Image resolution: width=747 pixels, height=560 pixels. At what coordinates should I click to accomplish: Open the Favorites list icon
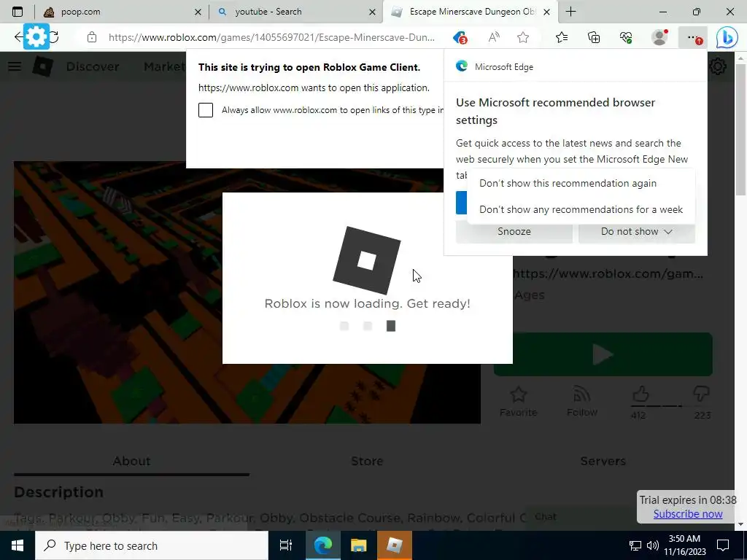562,37
